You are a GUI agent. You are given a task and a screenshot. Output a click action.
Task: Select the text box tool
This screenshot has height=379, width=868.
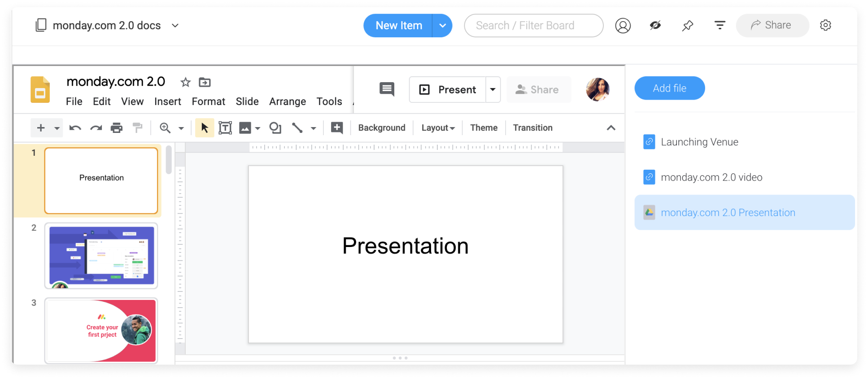tap(225, 128)
